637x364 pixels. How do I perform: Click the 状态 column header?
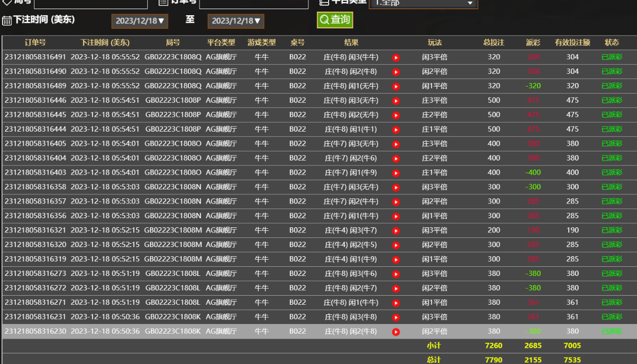pyautogui.click(x=612, y=43)
